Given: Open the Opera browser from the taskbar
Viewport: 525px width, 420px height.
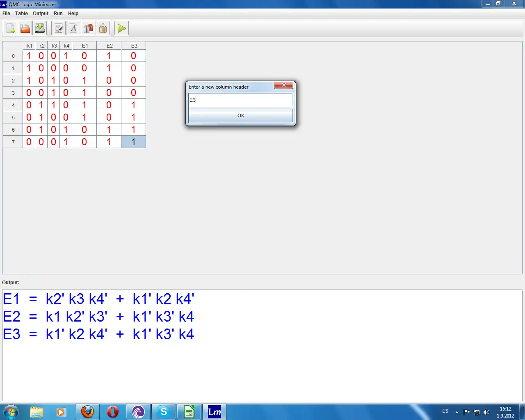Looking at the screenshot, I should click(x=113, y=412).
